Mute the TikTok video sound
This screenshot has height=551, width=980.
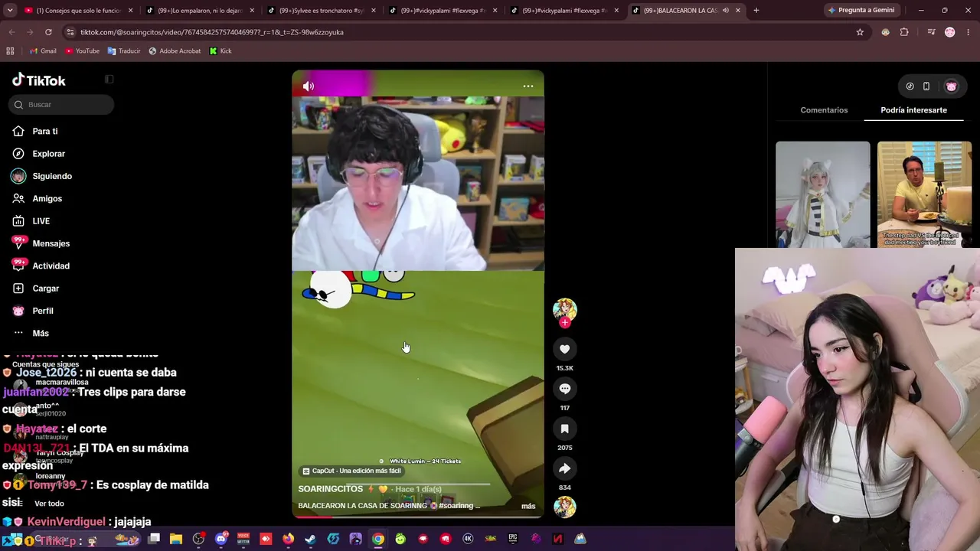(x=308, y=86)
